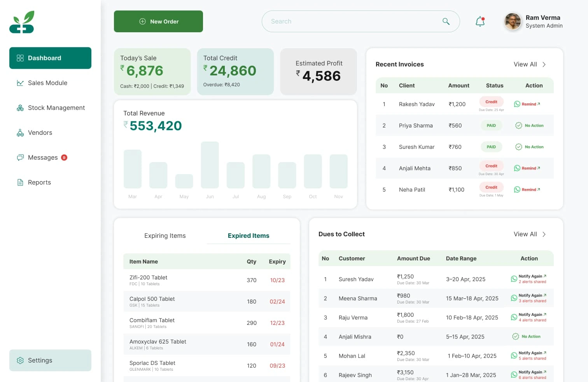The width and height of the screenshot is (588, 382).
Task: Click the plus icon in New Order
Action: coord(142,21)
